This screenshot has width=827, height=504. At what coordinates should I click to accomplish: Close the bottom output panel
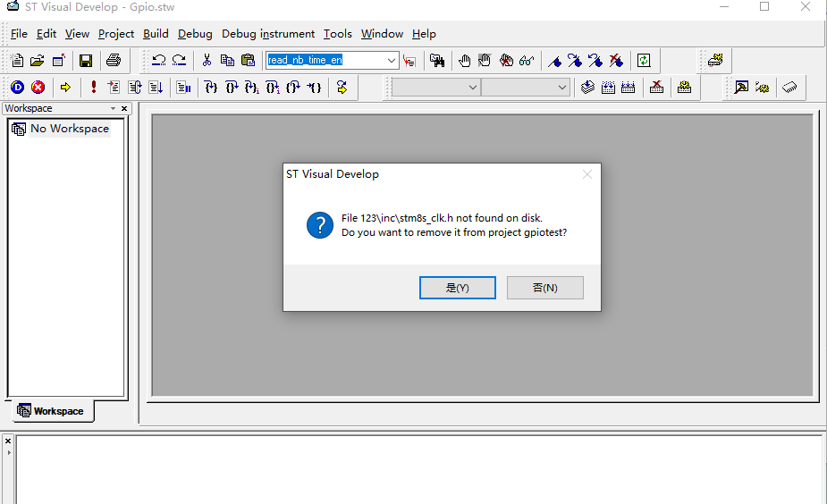click(x=8, y=441)
